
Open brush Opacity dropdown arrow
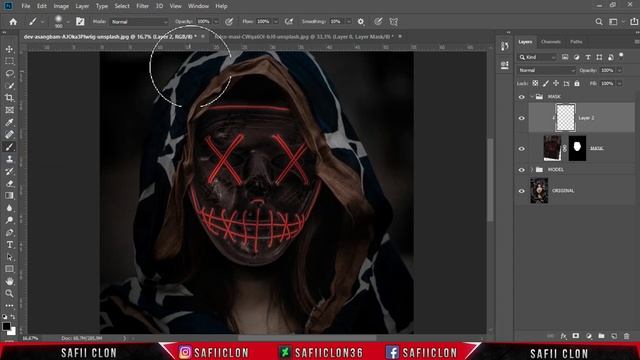click(216, 22)
